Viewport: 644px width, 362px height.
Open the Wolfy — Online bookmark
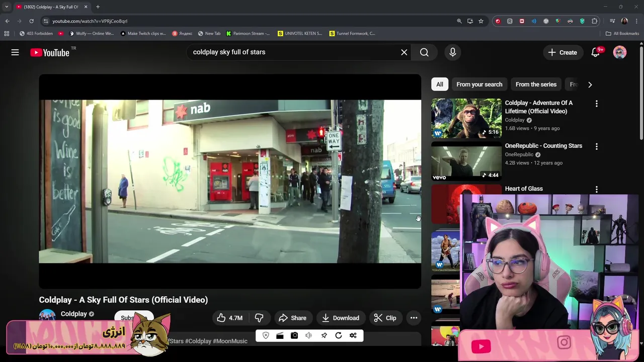pos(91,34)
